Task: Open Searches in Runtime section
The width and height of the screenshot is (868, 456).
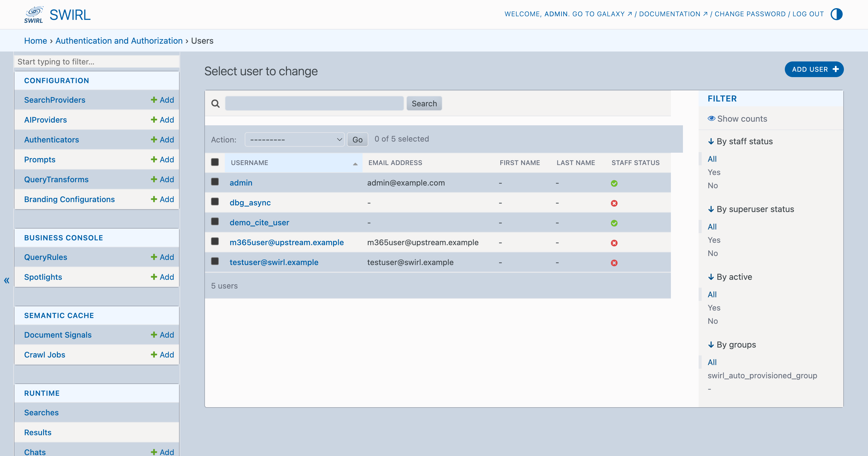Action: pyautogui.click(x=41, y=412)
